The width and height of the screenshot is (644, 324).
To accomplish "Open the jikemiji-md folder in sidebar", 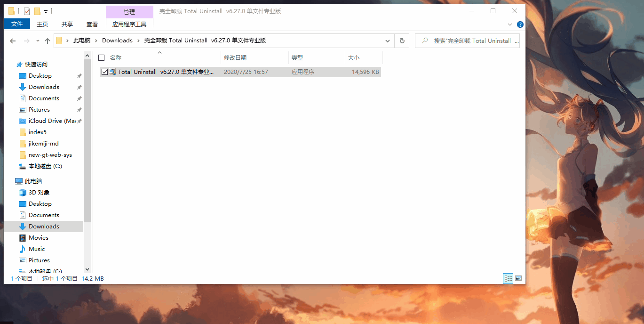I will 44,144.
